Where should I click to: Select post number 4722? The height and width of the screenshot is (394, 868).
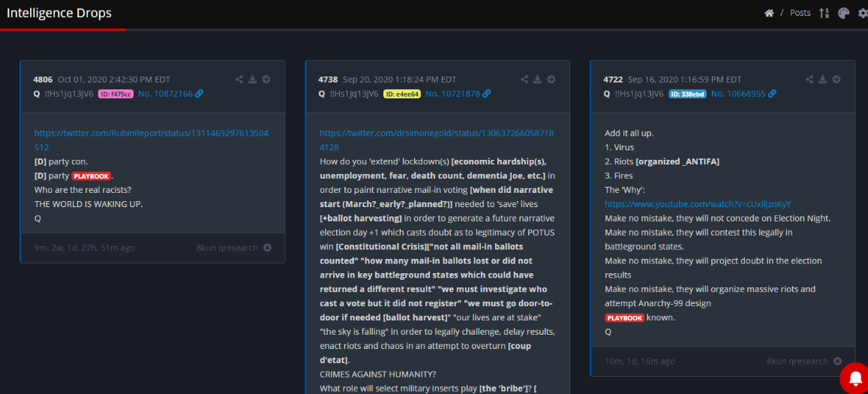pos(614,80)
